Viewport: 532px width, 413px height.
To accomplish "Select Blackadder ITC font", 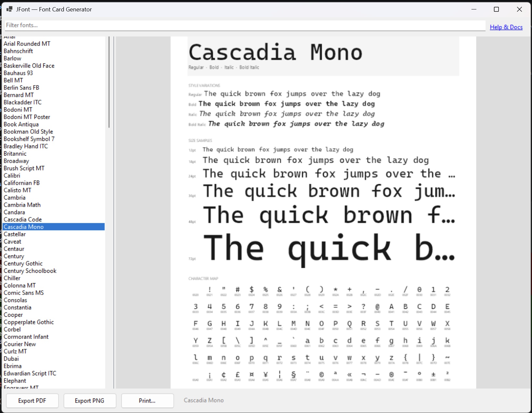I will click(54, 102).
